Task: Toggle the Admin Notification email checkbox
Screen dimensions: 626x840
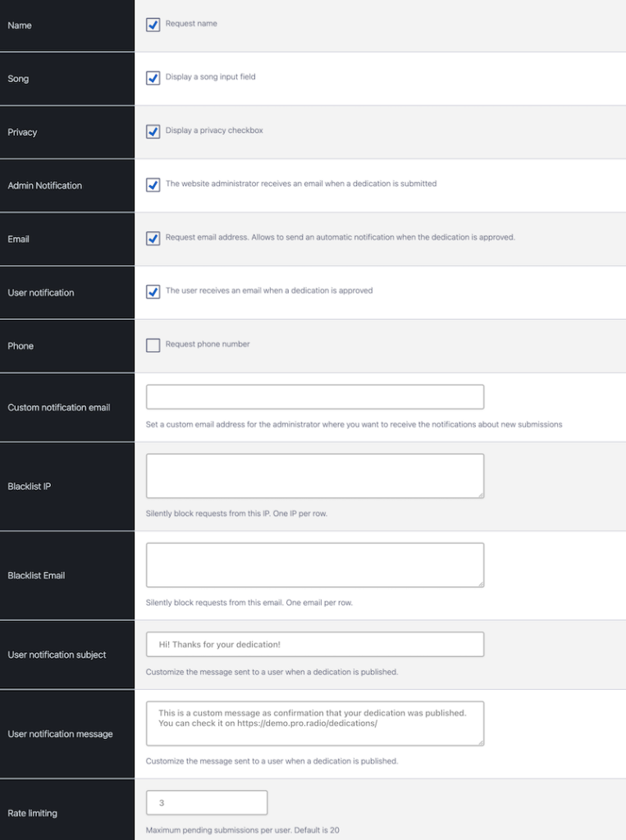Action: point(153,185)
